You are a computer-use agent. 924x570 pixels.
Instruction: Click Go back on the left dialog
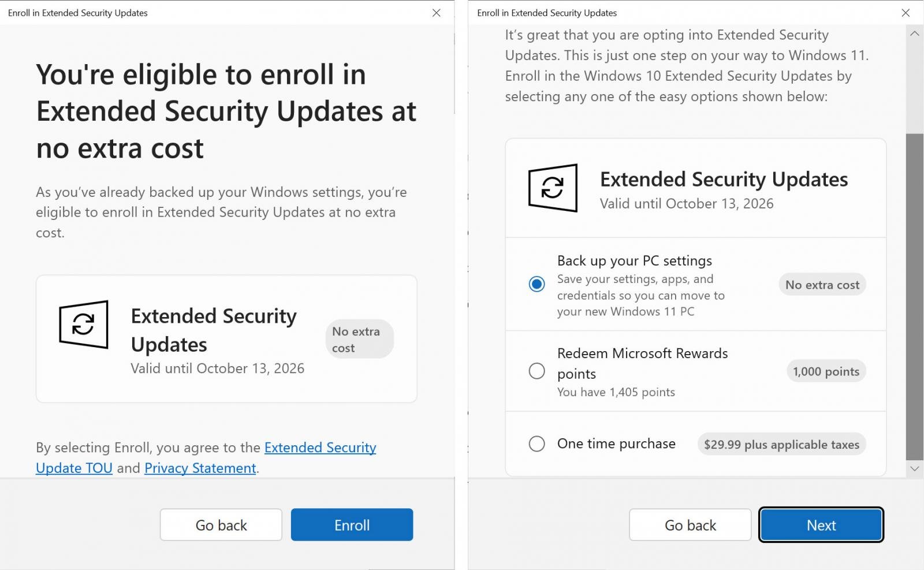point(221,524)
